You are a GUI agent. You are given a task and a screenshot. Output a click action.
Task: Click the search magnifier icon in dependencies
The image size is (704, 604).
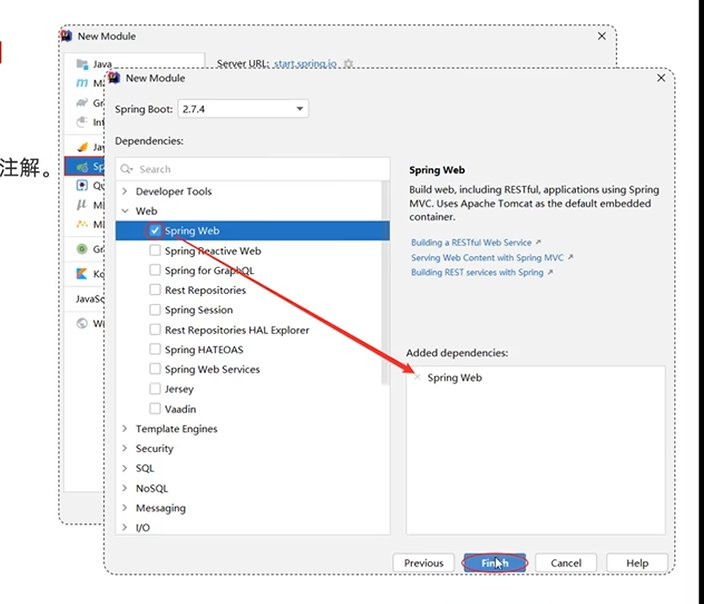coord(126,169)
